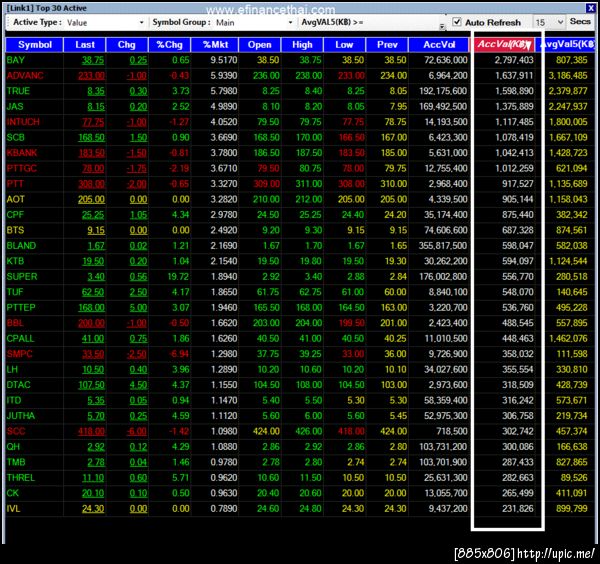Click CK last price 20.10
This screenshot has height=564, width=600.
click(93, 493)
